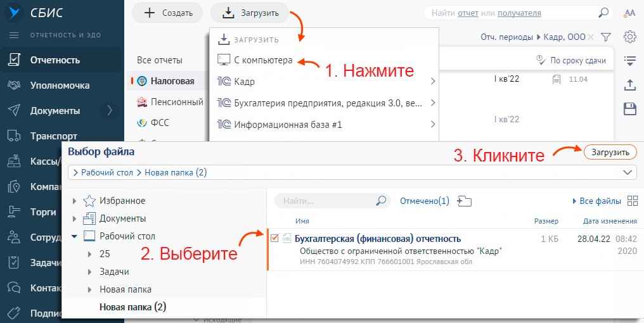This screenshot has width=644, height=323.
Task: Click the получателя link in search field
Action: point(519,13)
